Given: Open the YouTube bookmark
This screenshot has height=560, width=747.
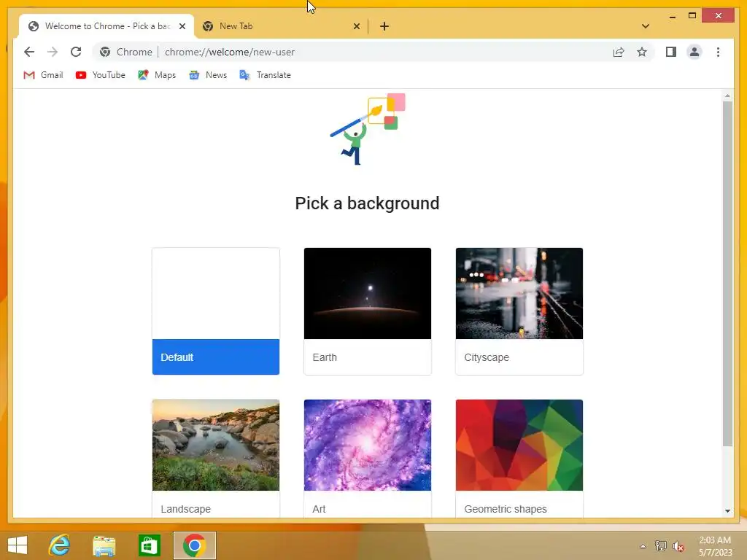Looking at the screenshot, I should [x=101, y=75].
